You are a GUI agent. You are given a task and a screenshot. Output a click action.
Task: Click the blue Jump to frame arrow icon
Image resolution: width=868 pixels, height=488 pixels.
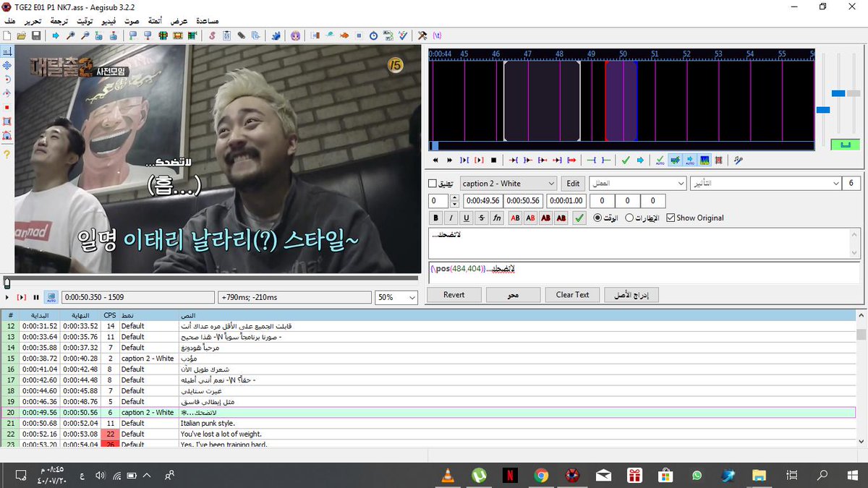[55, 35]
